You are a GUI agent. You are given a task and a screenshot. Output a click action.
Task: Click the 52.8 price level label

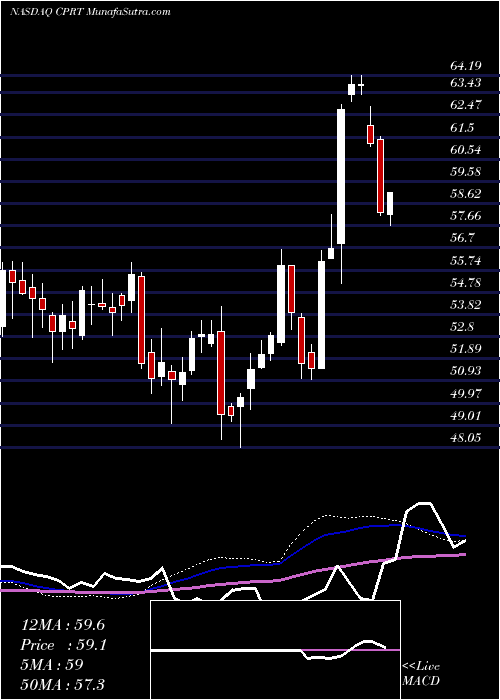click(x=462, y=327)
